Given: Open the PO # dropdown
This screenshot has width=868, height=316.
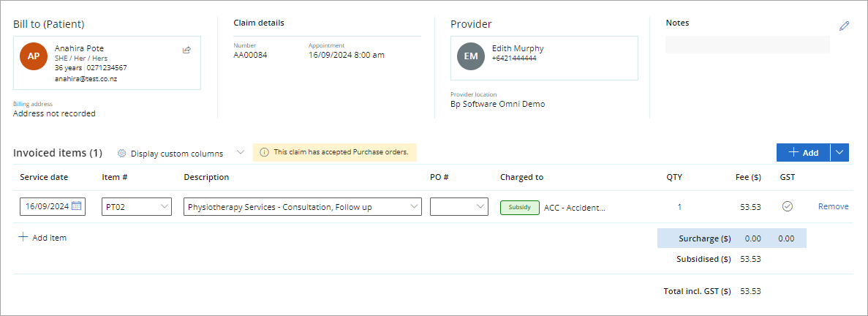Looking at the screenshot, I should coord(459,206).
